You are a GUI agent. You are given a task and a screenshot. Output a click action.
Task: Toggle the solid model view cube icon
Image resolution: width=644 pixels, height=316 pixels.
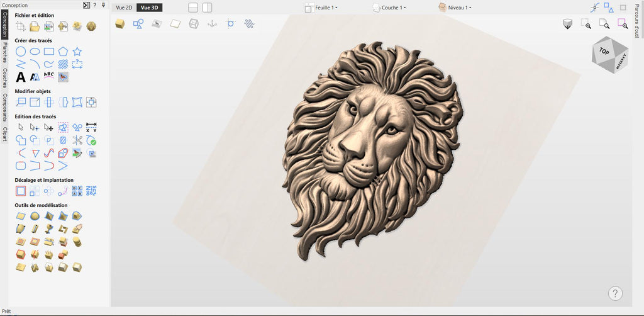pos(120,24)
